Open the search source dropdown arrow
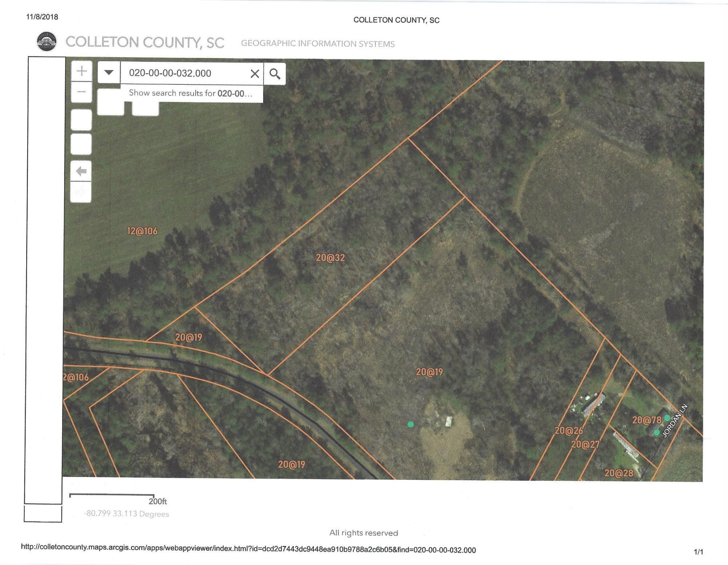 [109, 72]
